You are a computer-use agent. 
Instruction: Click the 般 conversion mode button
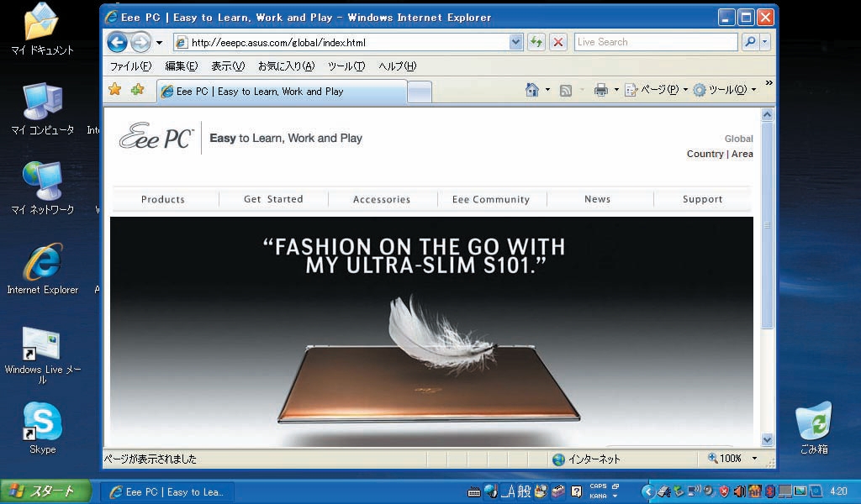tap(525, 491)
